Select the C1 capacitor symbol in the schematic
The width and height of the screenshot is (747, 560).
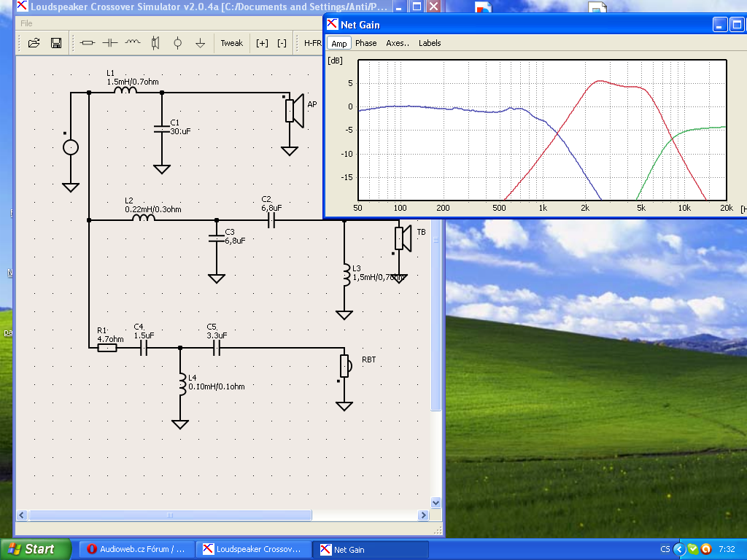162,129
